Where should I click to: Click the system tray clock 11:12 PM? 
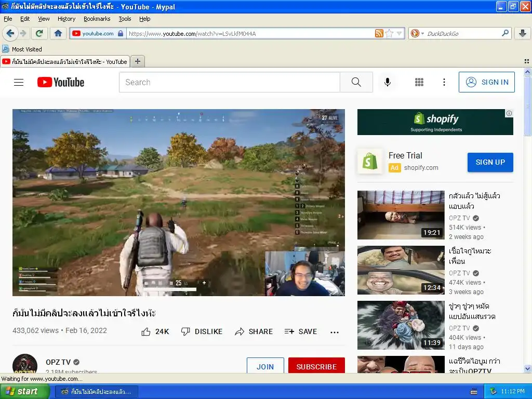tap(513, 392)
